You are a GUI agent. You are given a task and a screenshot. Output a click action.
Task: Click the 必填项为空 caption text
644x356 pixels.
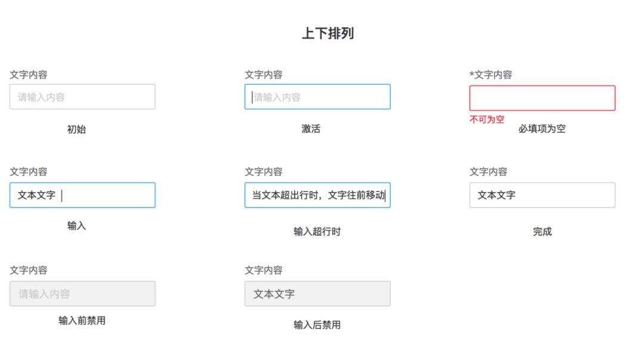[542, 128]
